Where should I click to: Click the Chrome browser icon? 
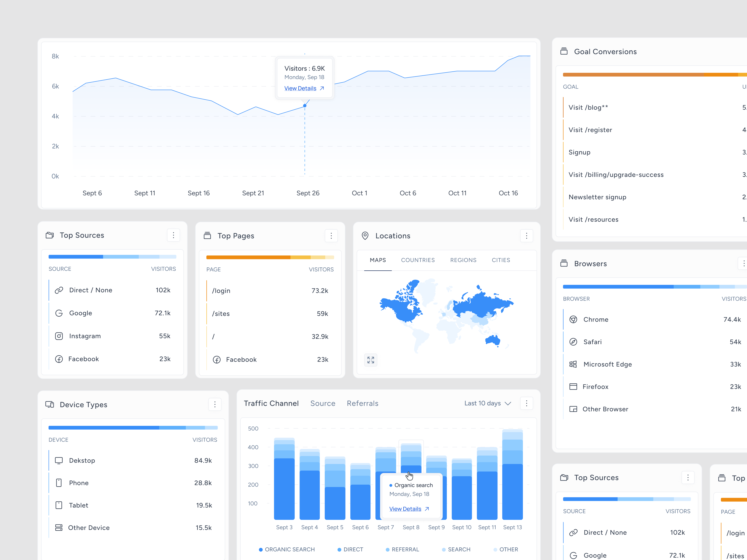[x=573, y=319]
